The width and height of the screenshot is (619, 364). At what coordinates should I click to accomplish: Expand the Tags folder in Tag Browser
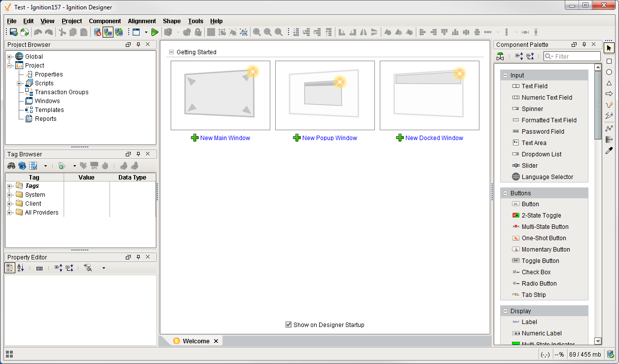point(10,185)
